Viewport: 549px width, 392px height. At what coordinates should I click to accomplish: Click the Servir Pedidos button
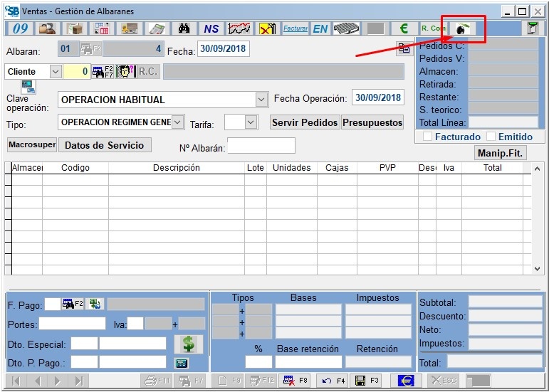click(305, 122)
